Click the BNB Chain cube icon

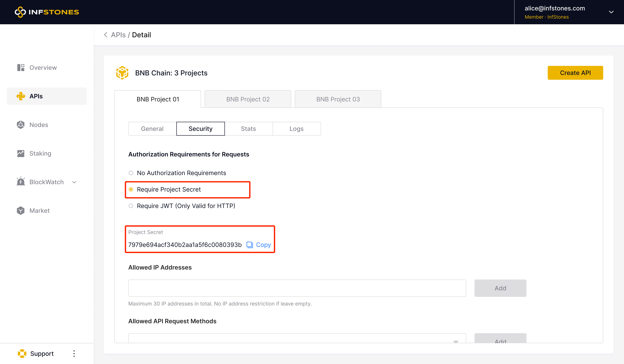pyautogui.click(x=122, y=73)
